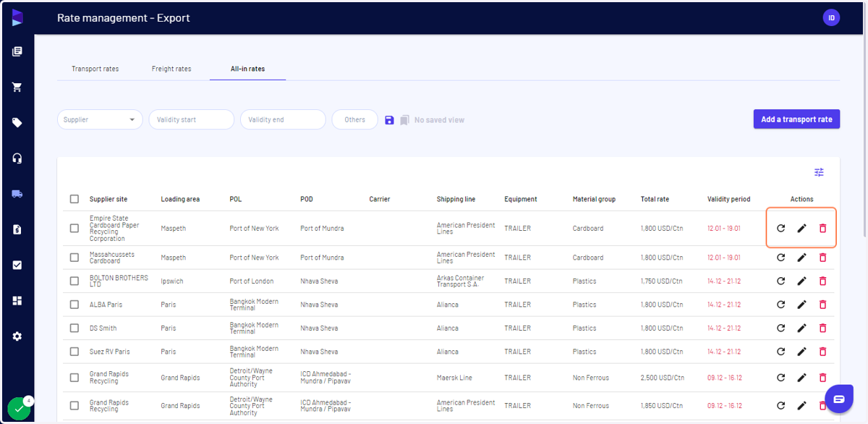
Task: Delete the DS Smith rate
Action: pyautogui.click(x=822, y=328)
